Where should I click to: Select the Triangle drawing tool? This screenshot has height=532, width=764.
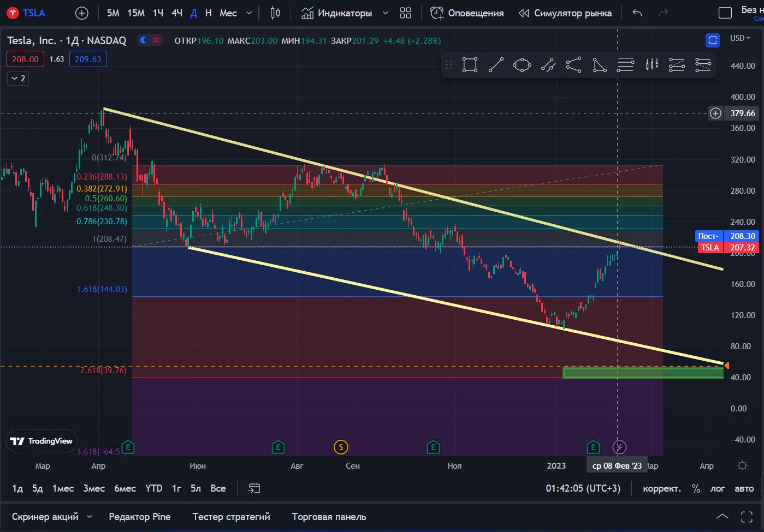[600, 65]
